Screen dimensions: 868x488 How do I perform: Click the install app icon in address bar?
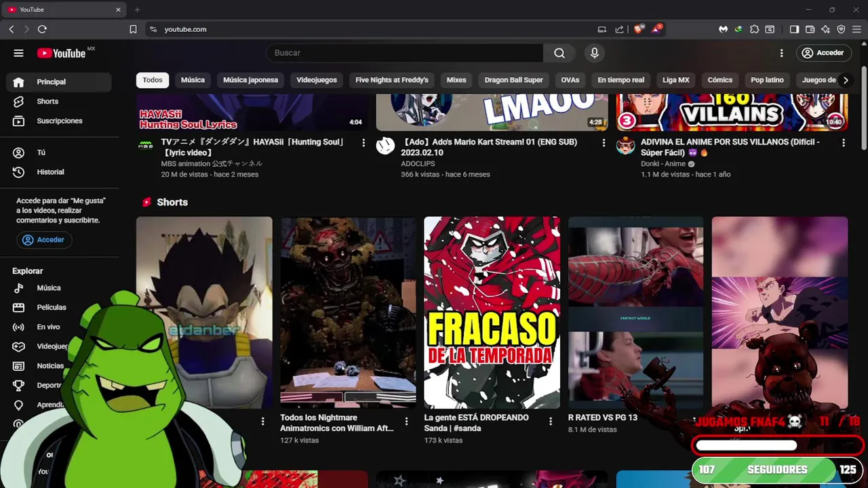pyautogui.click(x=601, y=29)
